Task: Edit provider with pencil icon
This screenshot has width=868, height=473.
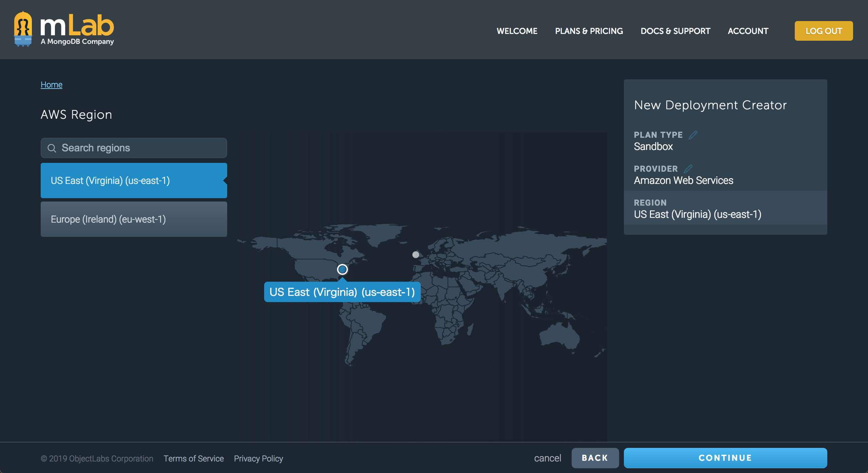Action: [688, 169]
